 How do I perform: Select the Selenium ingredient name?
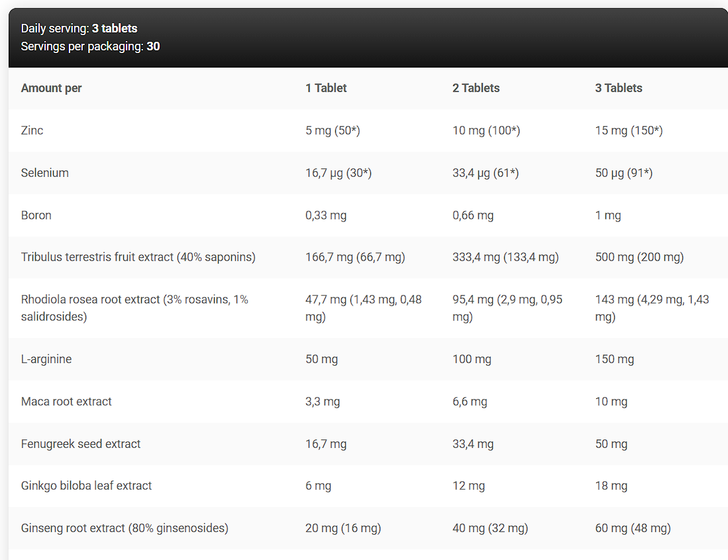45,173
